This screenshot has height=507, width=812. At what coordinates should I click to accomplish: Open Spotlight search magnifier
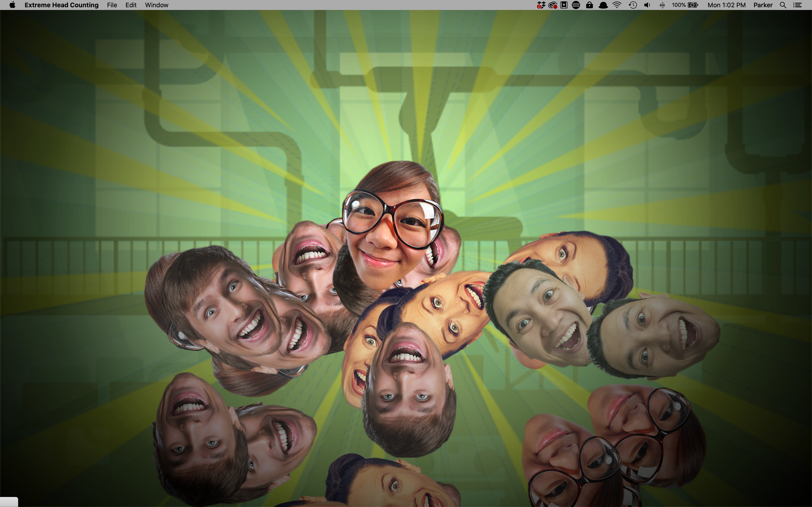[x=783, y=5]
